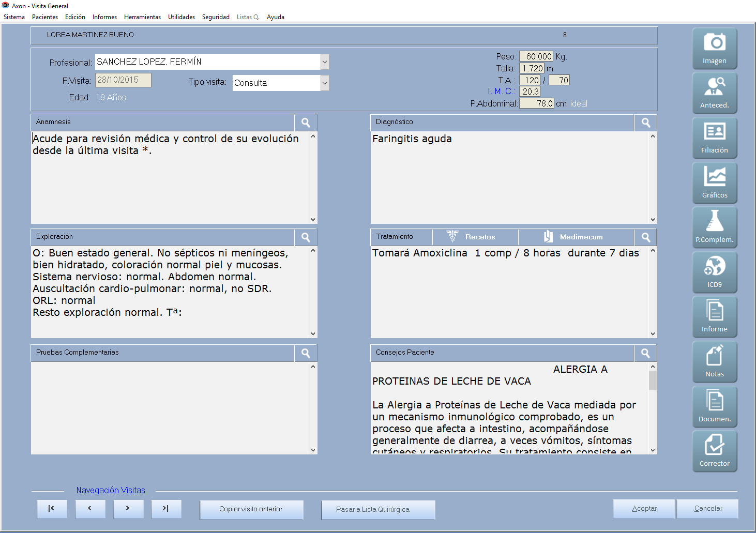Launch the Corrector spell checker
Screen dimensions: 756x533
click(x=714, y=451)
